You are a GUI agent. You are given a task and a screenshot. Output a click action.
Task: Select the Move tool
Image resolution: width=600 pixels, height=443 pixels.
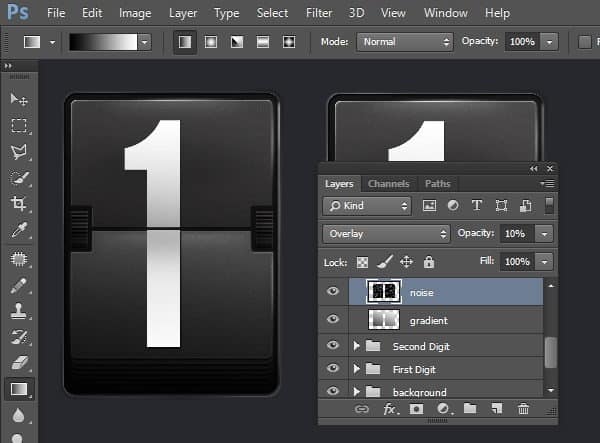(19, 99)
